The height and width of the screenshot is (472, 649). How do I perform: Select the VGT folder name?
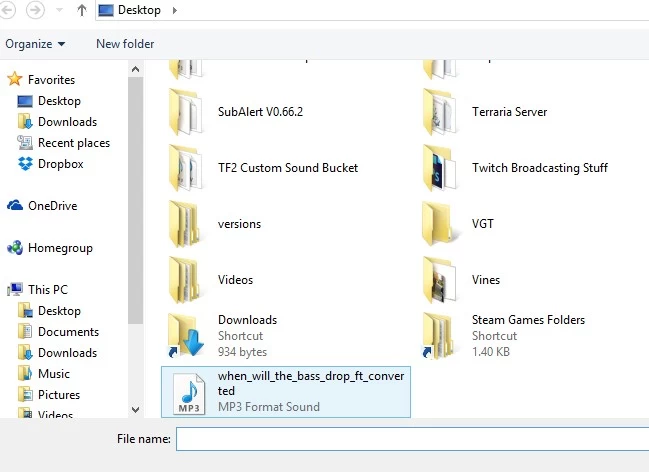click(x=483, y=224)
